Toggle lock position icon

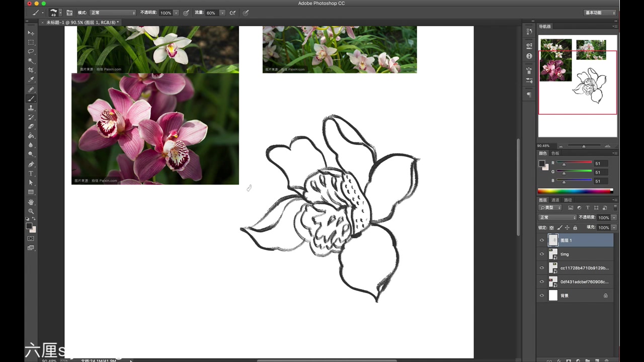568,228
